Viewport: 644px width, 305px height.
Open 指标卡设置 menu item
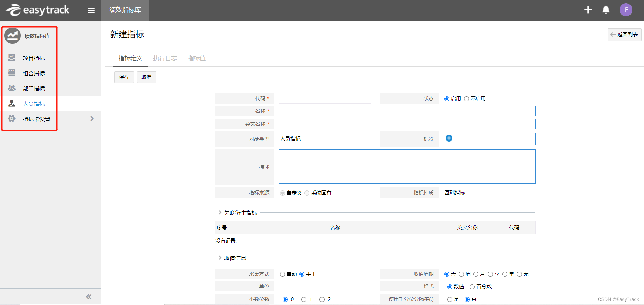click(36, 119)
